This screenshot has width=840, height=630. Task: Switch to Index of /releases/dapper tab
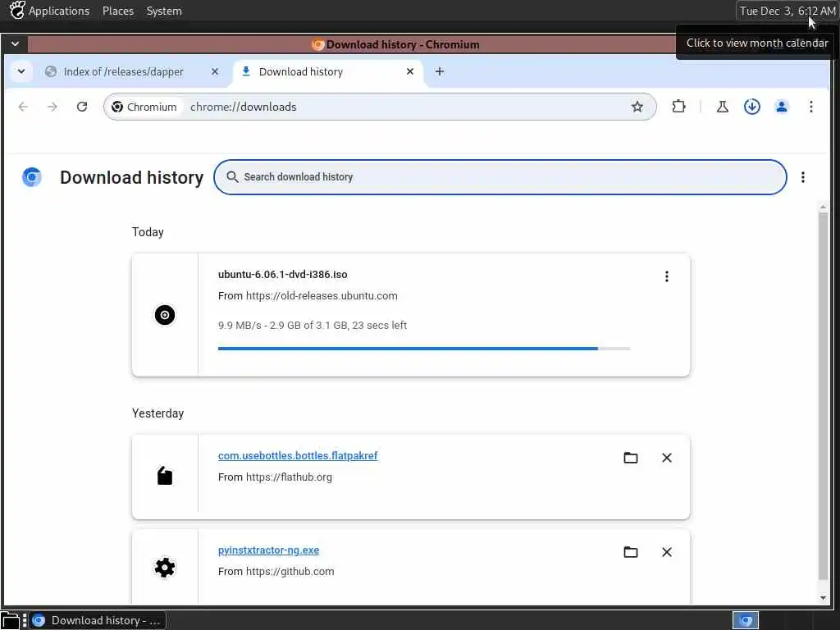click(123, 72)
